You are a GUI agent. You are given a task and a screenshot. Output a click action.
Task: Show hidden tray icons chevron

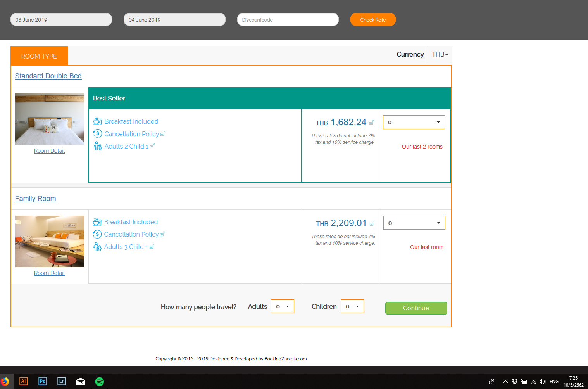(x=505, y=382)
